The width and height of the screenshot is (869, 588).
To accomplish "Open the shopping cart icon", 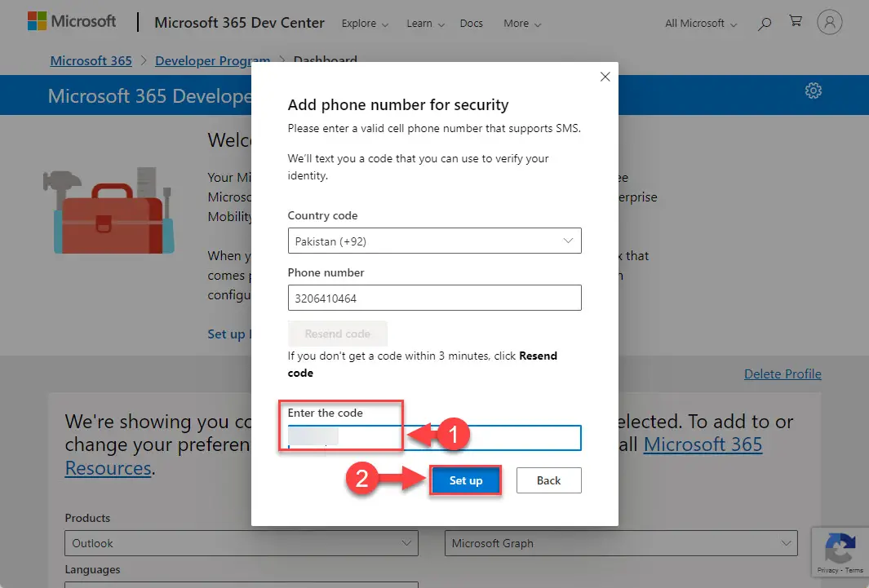I will click(x=796, y=21).
